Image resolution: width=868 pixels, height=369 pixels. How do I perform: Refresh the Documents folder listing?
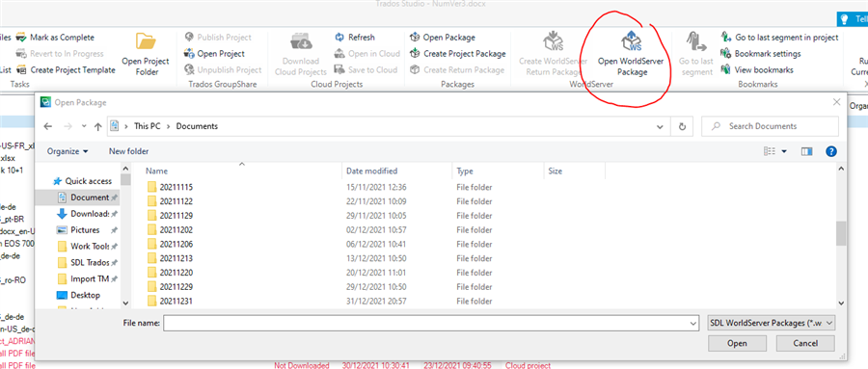(x=682, y=126)
